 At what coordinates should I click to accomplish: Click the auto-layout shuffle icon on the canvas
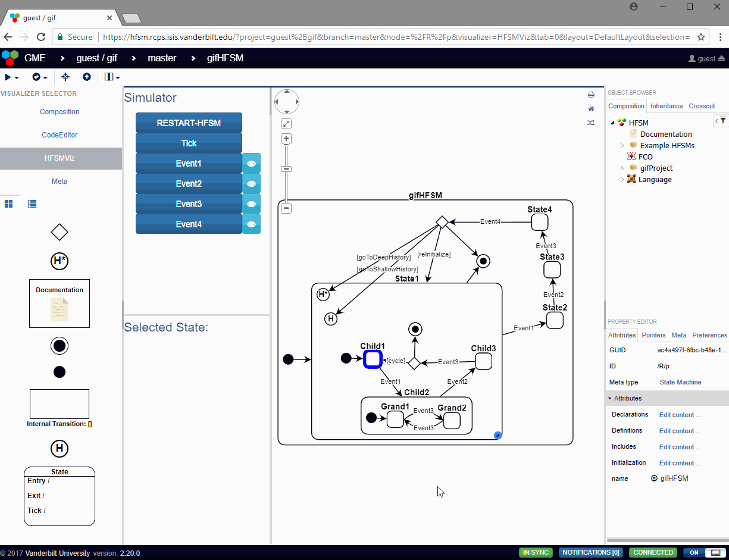pos(591,123)
